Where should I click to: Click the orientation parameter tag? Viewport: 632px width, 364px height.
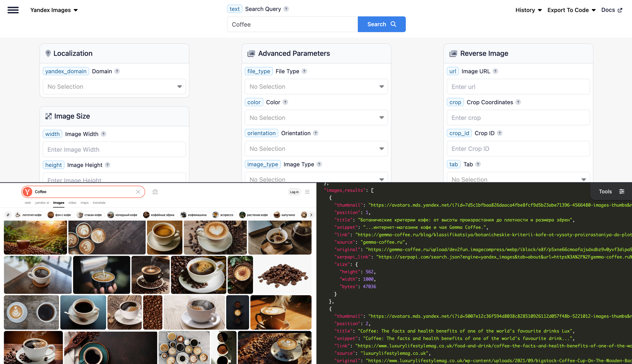261,133
